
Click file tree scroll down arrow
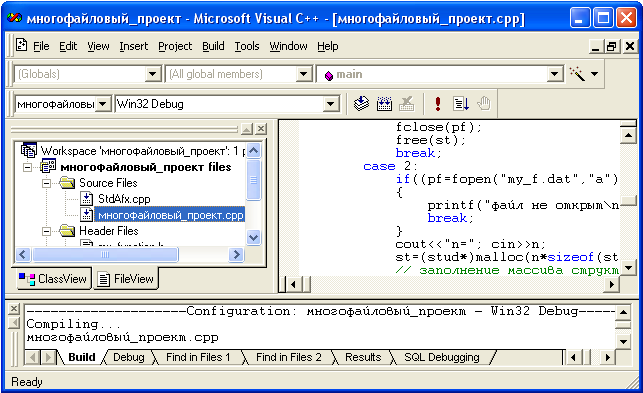click(253, 237)
